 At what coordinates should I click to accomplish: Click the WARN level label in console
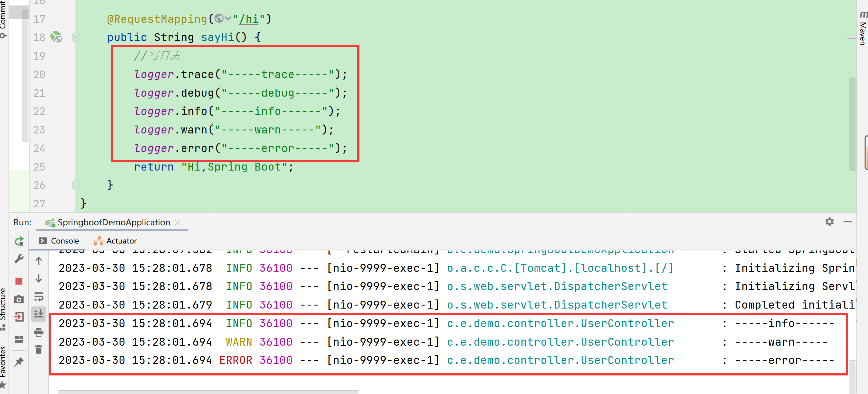point(239,342)
